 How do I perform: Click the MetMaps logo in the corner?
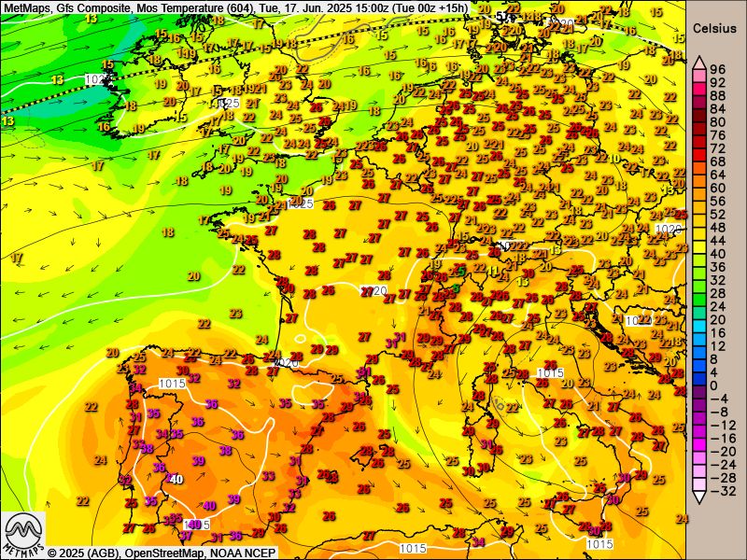coord(22,535)
